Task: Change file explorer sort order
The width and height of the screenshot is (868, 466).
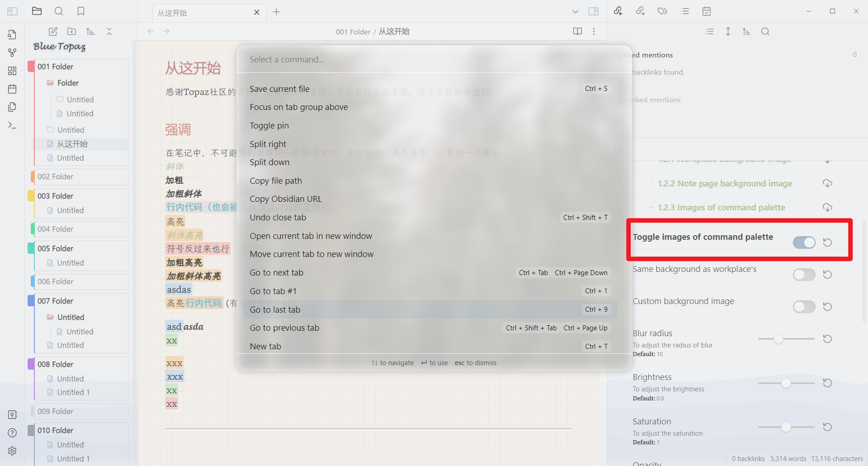Action: [x=90, y=31]
